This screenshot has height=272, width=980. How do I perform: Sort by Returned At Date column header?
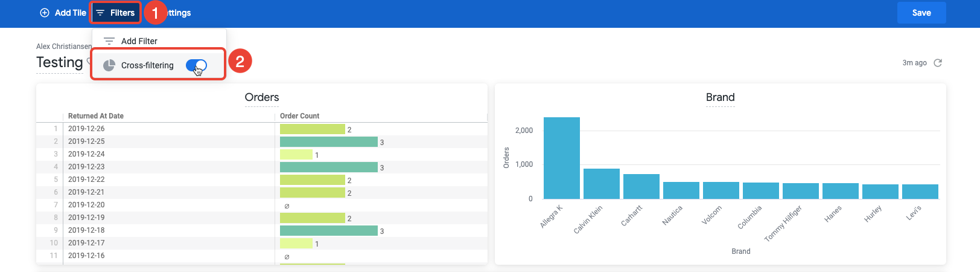96,116
